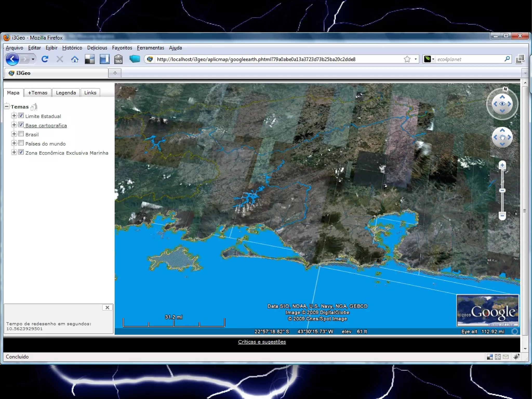This screenshot has height=399, width=532.
Task: Enable the Brasil layer checkbox
Action: tap(21, 134)
